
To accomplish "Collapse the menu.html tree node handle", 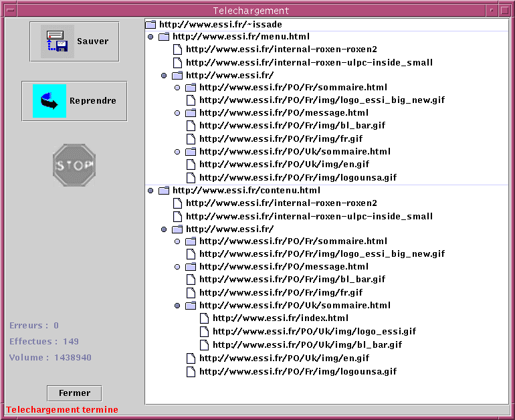I will pos(150,37).
